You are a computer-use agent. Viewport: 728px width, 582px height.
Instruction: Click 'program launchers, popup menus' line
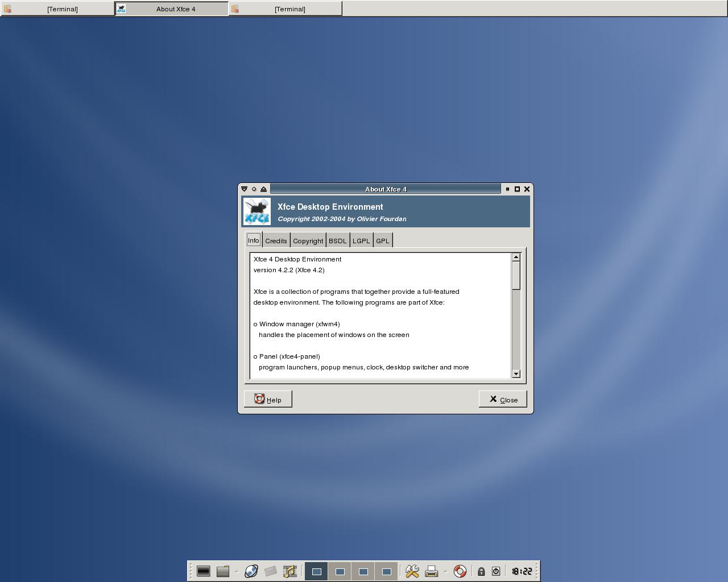tap(364, 367)
